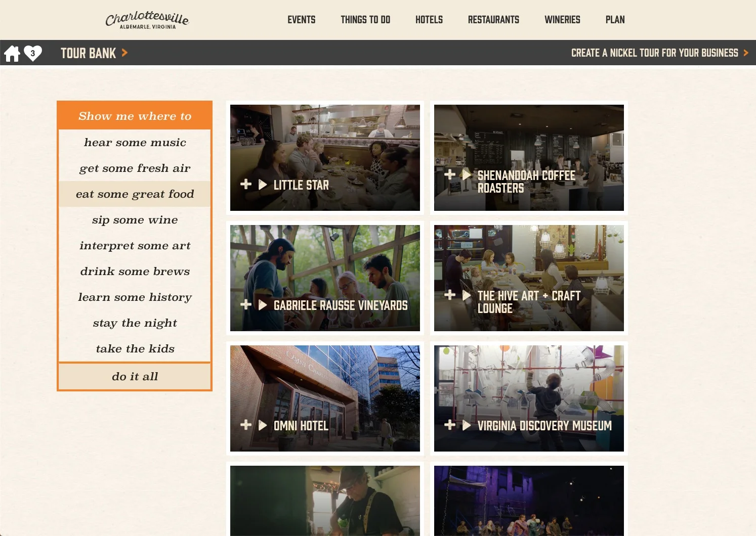
Task: Select 'learn some history' filter
Action: click(x=135, y=297)
